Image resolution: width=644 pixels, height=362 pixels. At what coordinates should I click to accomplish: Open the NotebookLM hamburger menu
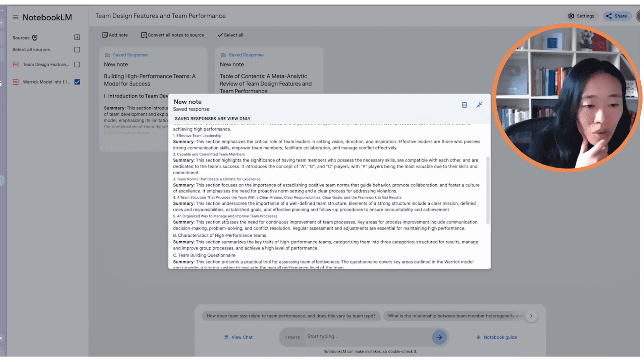[x=15, y=17]
